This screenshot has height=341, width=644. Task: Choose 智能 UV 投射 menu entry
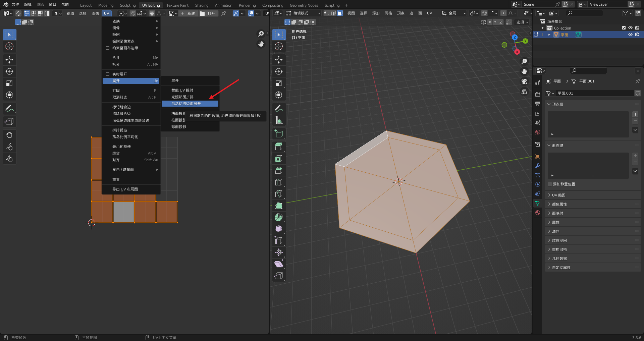(190, 90)
